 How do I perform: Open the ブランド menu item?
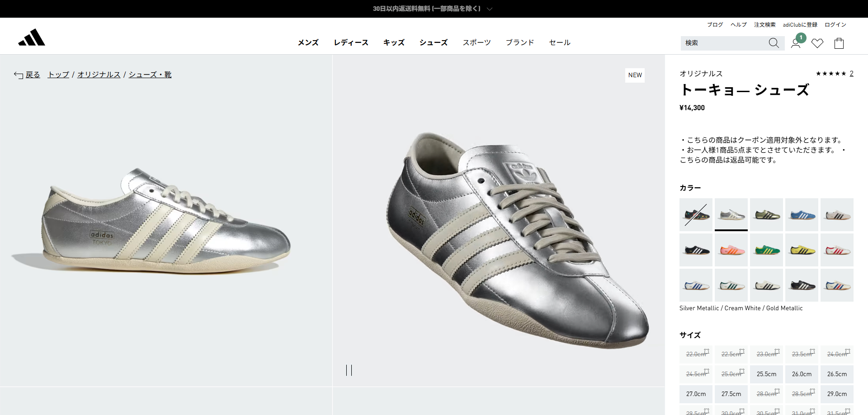[519, 42]
